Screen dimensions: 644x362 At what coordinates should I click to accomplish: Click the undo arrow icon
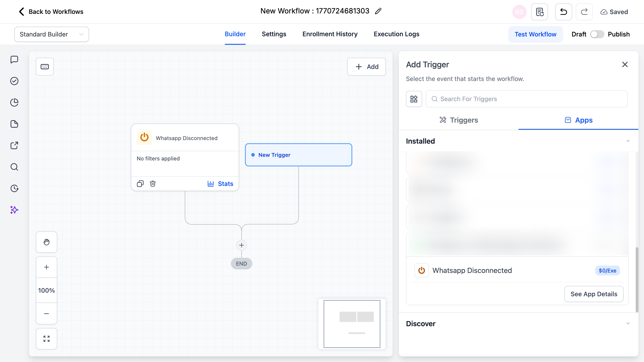point(563,12)
